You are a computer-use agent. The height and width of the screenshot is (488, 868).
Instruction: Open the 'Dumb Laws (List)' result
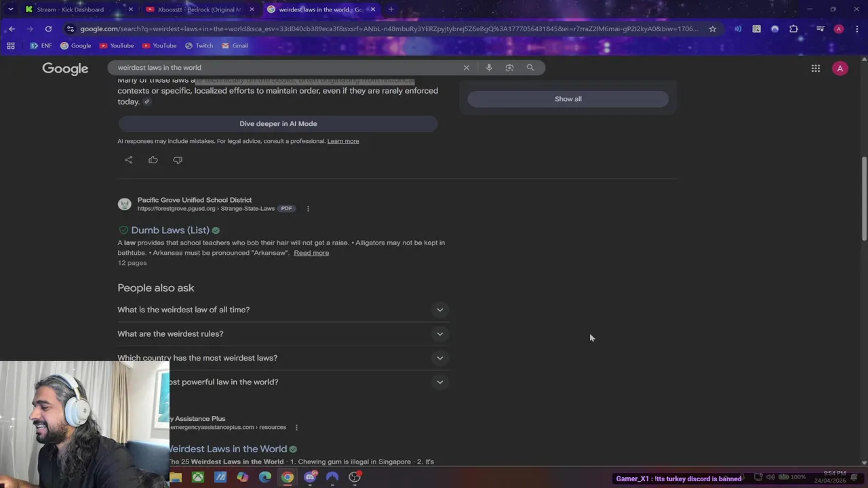tap(170, 230)
